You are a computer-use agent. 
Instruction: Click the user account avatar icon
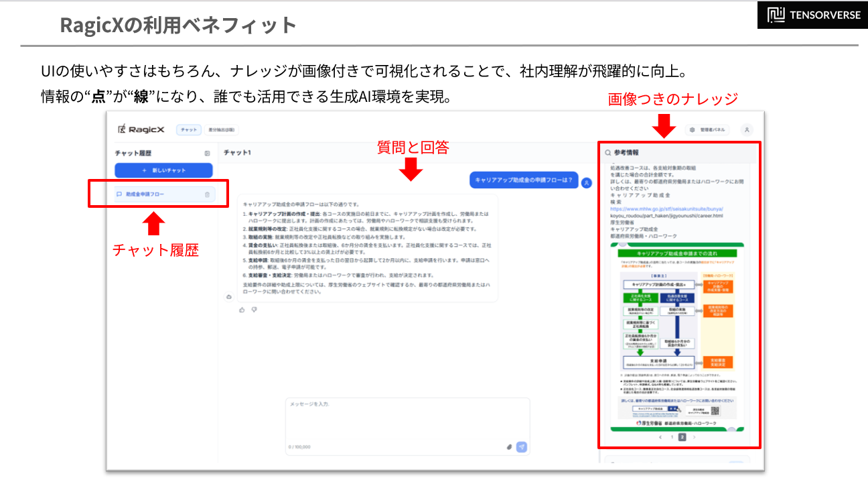[747, 130]
